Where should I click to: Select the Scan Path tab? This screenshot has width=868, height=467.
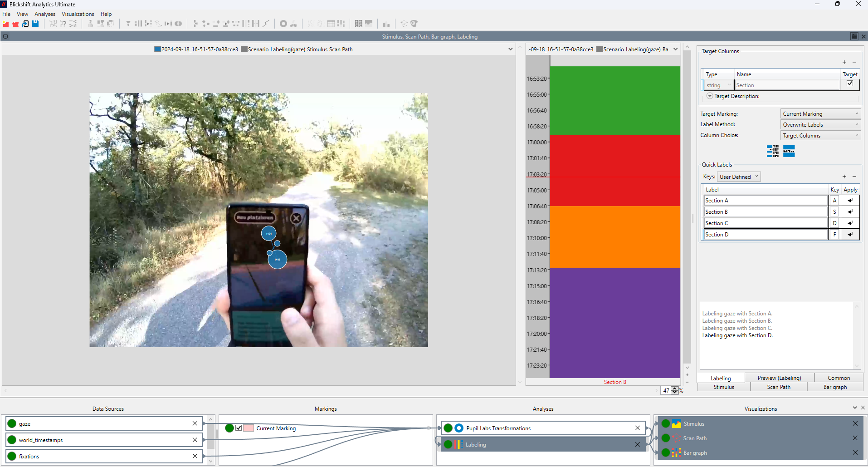click(x=779, y=387)
